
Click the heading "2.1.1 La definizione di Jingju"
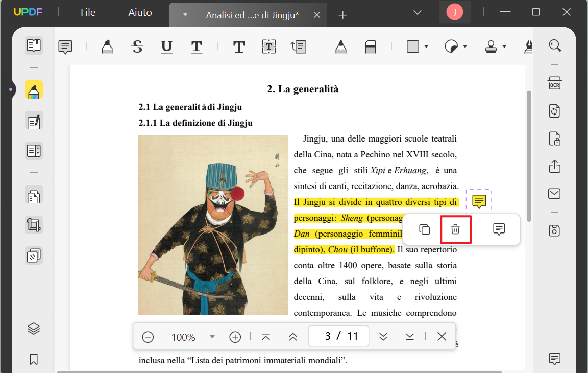point(195,123)
